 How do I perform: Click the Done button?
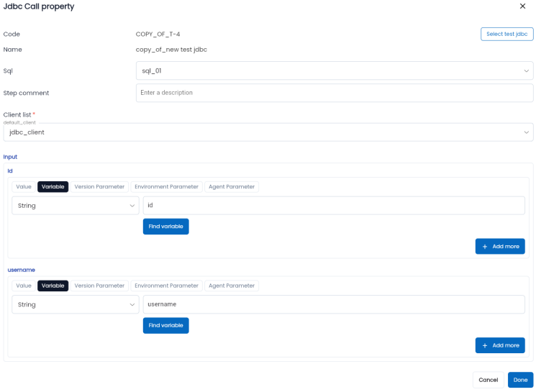(x=520, y=380)
